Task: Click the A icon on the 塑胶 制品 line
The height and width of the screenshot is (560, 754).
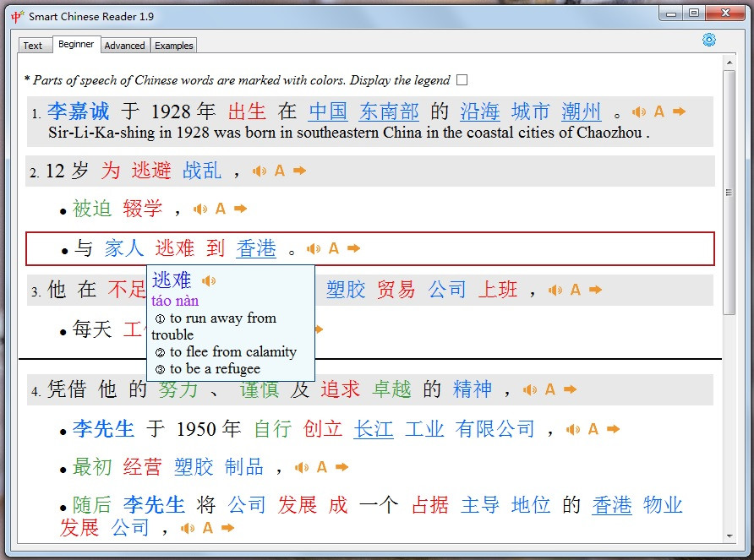Action: 322,467
